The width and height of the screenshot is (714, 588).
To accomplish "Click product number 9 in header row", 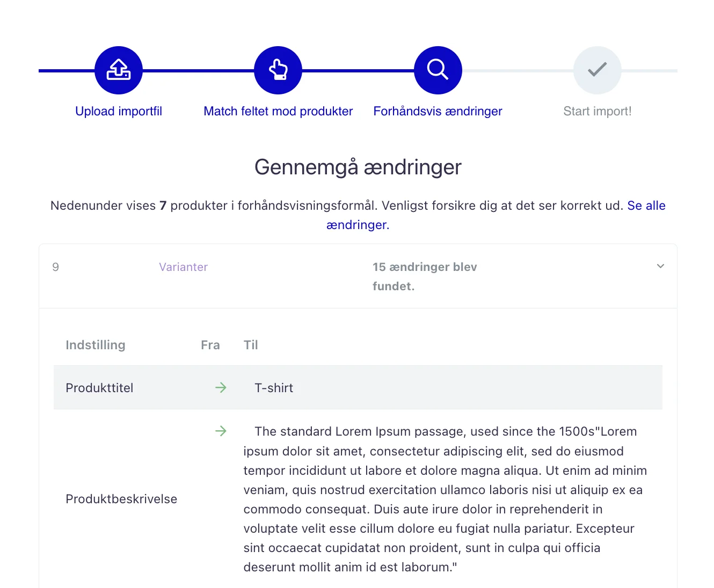I will [55, 267].
